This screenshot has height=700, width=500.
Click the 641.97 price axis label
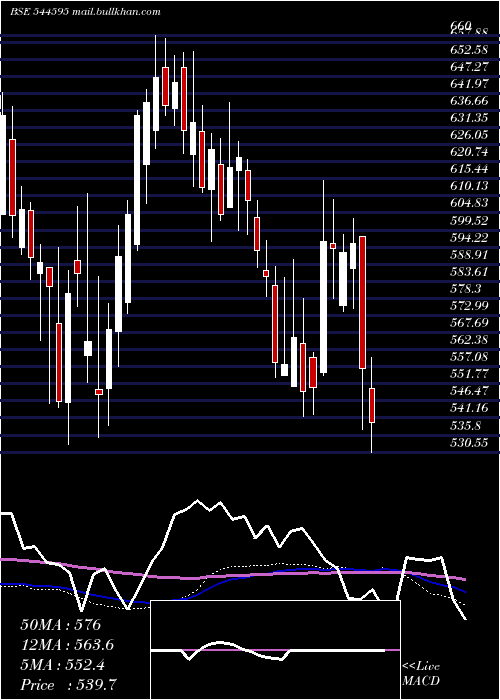[x=469, y=83]
